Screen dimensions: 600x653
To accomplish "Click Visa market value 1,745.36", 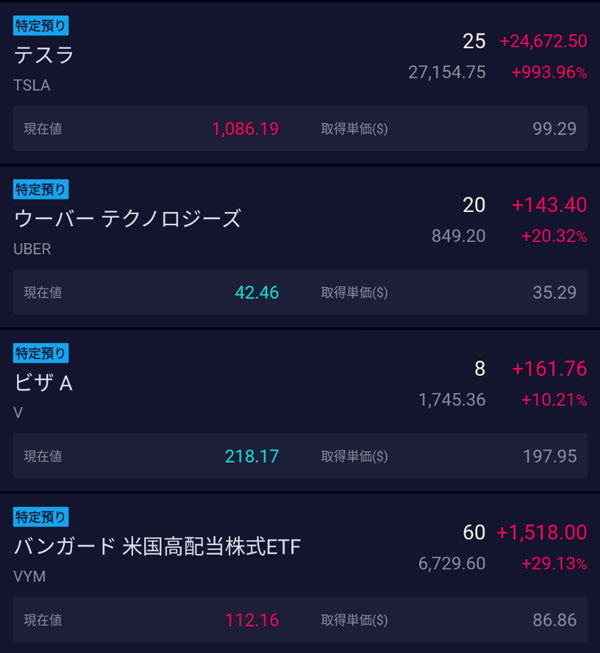I will 452,400.
